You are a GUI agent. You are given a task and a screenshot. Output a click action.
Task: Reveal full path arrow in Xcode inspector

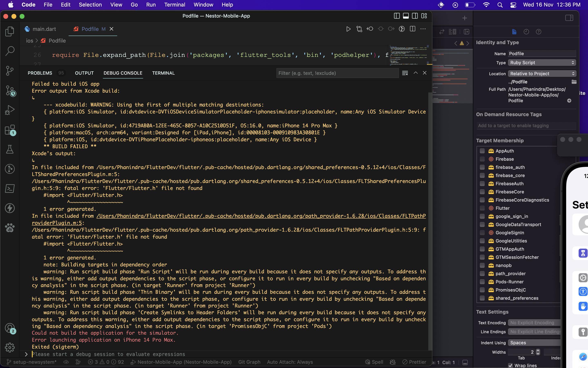(x=569, y=101)
